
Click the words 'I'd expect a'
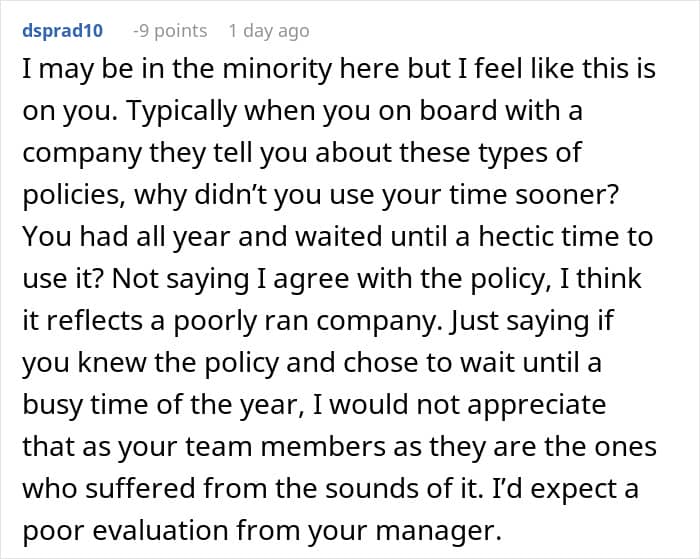point(565,488)
